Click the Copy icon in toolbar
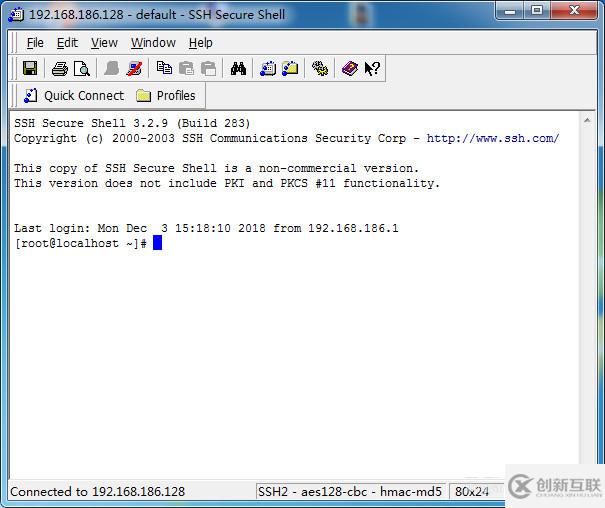Screen dimensions: 605x508 [x=164, y=68]
